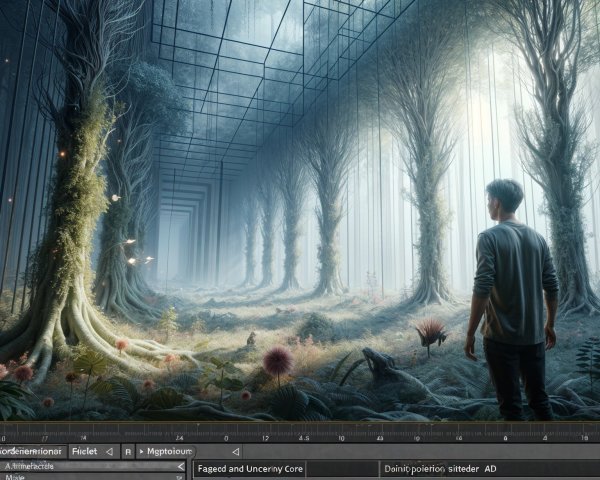Click the R button in the timeline bar
This screenshot has width=600, height=480.
click(x=128, y=451)
